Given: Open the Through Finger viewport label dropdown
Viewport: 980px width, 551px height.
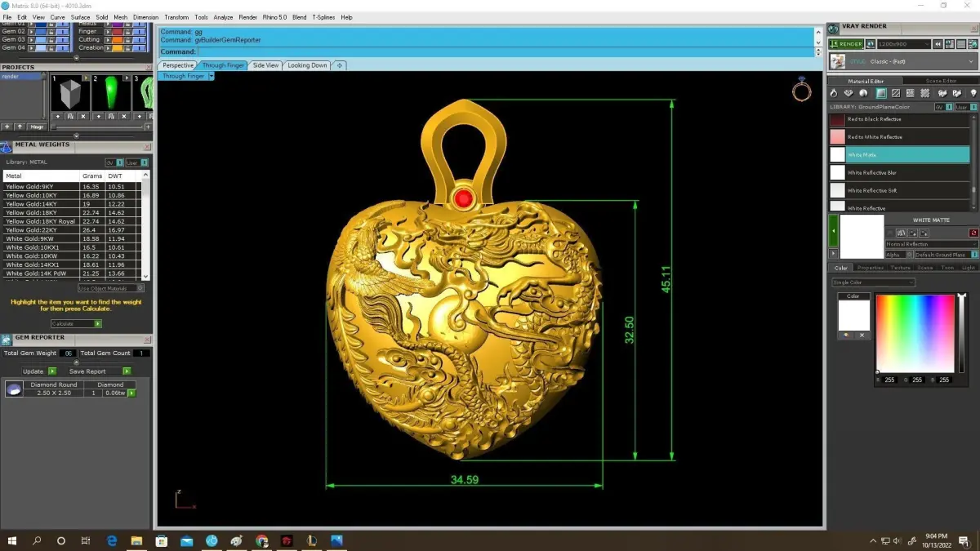Looking at the screenshot, I should pos(211,76).
